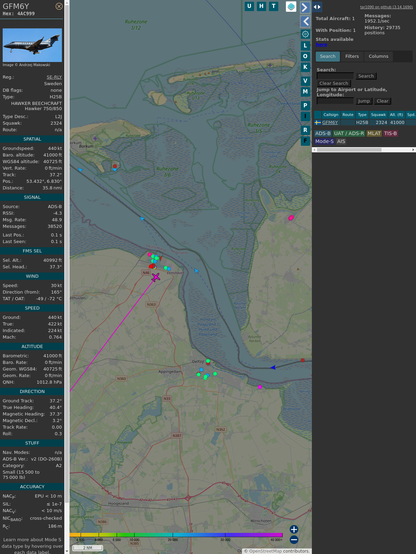Click the U map control button
The width and height of the screenshot is (416, 554).
click(249, 6)
